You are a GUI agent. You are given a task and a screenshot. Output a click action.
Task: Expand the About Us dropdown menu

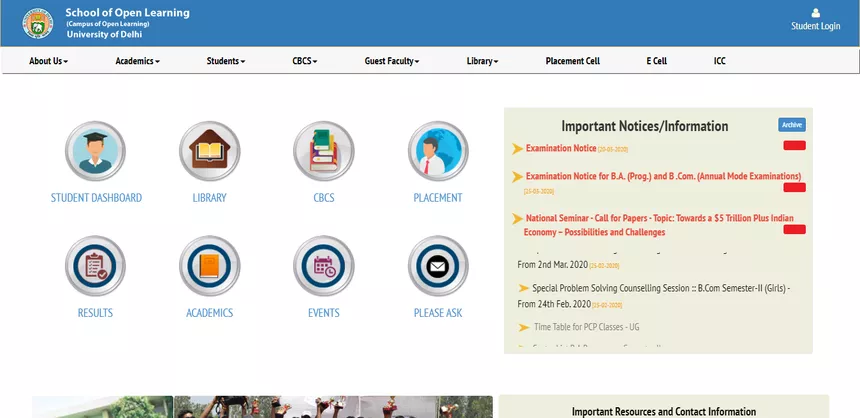click(x=48, y=61)
